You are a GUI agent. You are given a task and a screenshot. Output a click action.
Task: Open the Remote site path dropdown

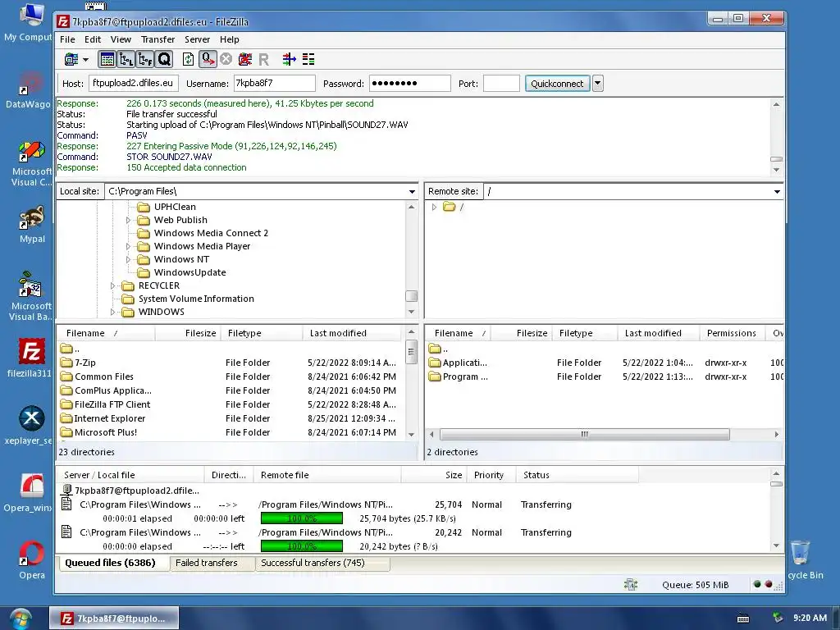(x=777, y=192)
